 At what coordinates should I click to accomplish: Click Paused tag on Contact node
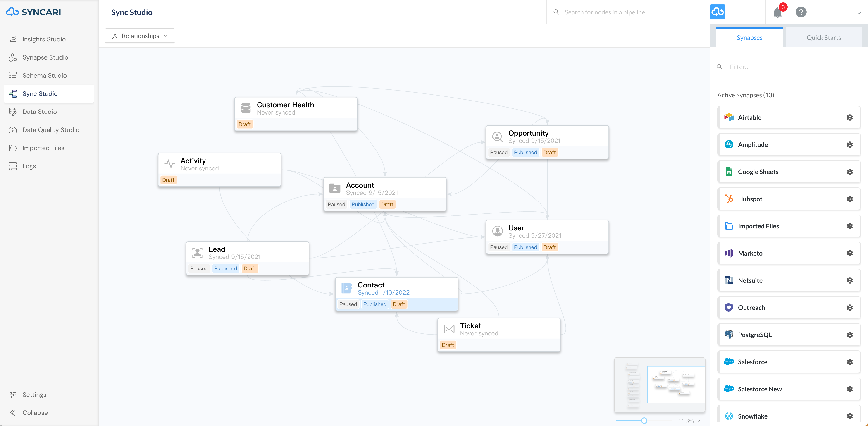pyautogui.click(x=348, y=304)
